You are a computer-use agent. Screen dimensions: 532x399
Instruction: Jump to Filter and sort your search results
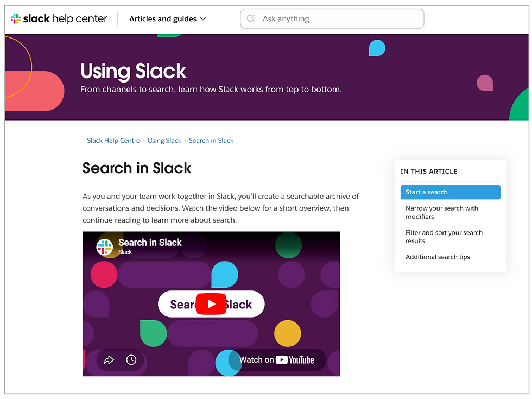[x=444, y=237]
